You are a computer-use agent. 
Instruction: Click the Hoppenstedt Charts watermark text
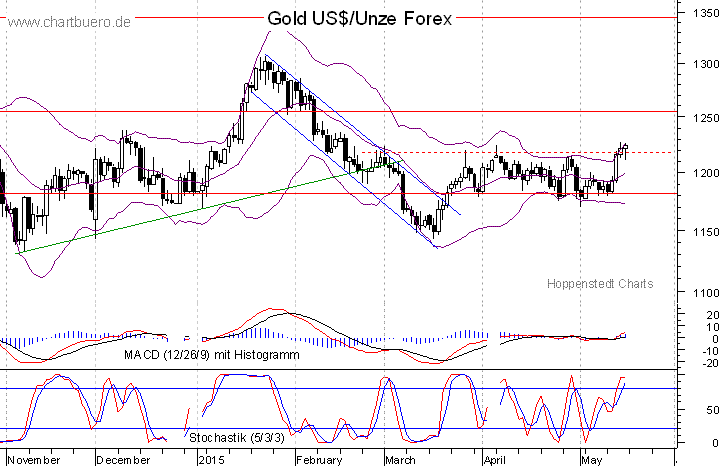[600, 284]
